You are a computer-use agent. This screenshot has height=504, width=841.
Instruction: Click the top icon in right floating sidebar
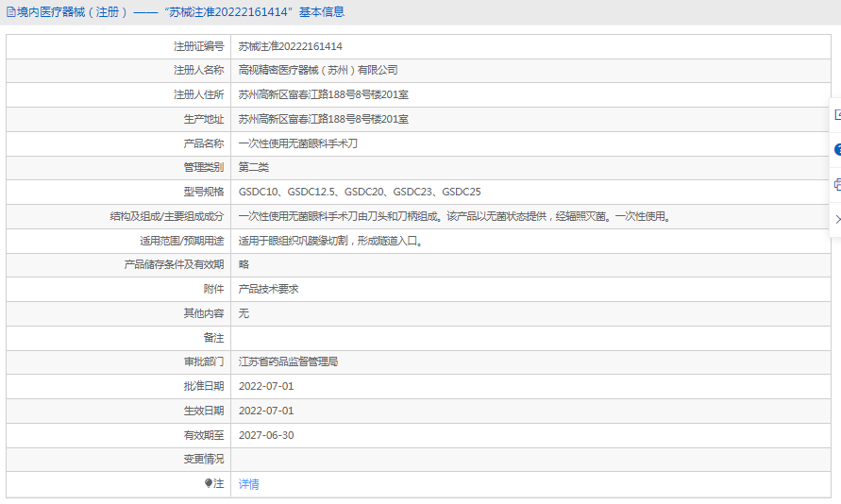(x=837, y=114)
